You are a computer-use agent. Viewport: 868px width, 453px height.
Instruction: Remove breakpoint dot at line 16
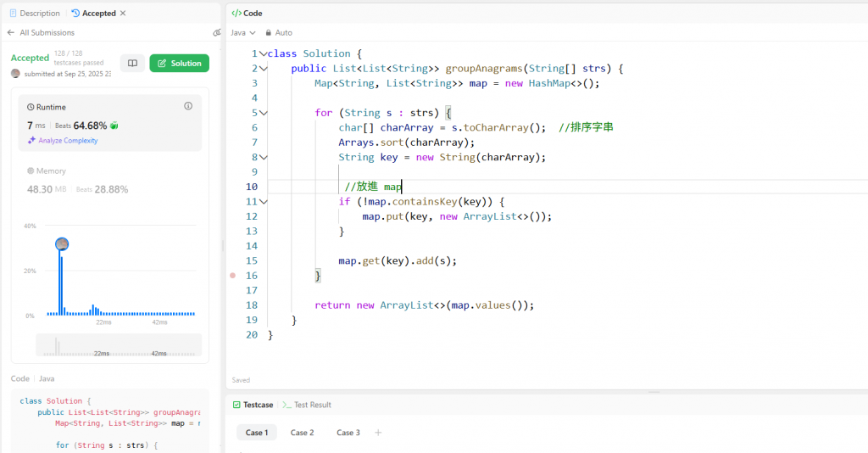pos(232,275)
